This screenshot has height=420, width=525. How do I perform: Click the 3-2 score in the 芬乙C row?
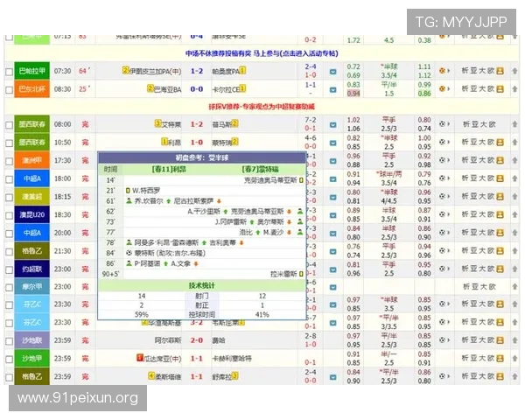tap(197, 323)
